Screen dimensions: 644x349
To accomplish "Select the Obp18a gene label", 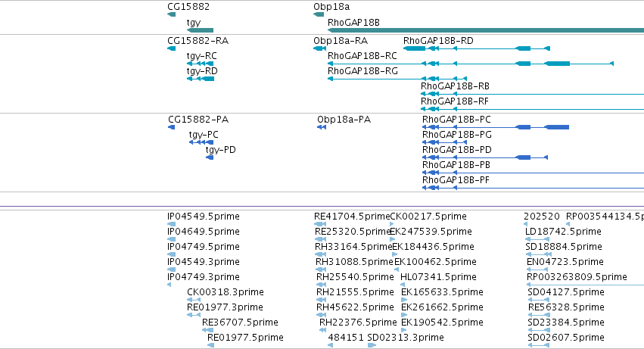I will click(331, 7).
